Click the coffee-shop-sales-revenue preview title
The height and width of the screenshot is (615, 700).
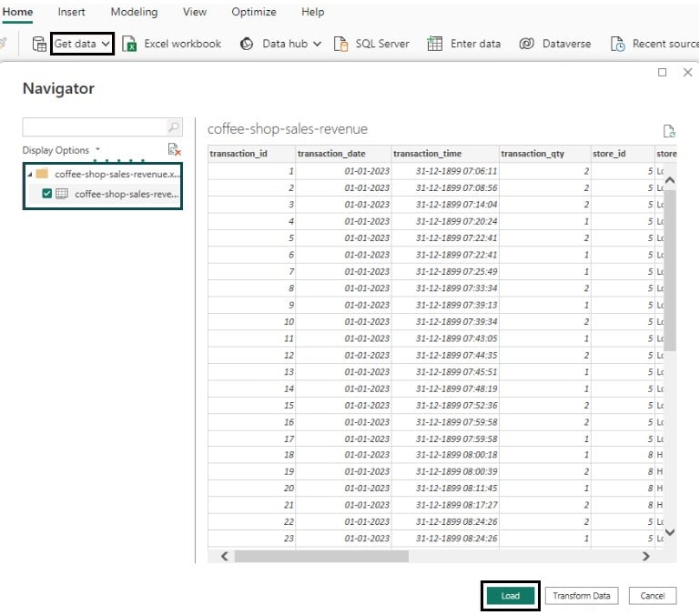[288, 129]
